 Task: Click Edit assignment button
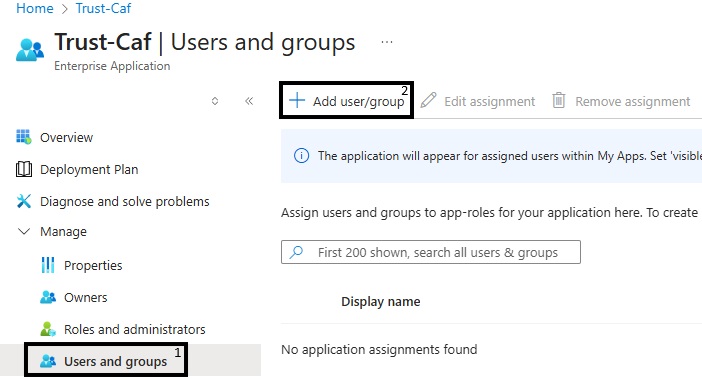[478, 101]
